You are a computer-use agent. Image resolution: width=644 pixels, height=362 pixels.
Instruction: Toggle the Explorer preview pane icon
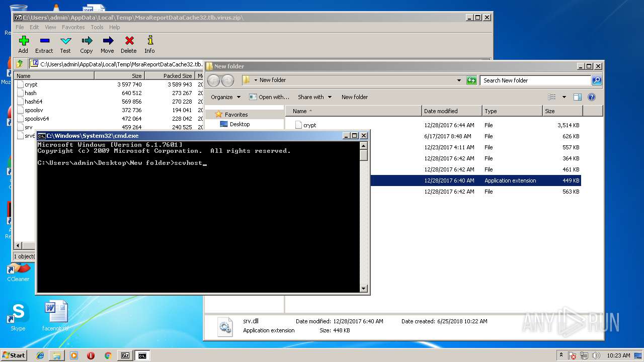click(x=578, y=97)
